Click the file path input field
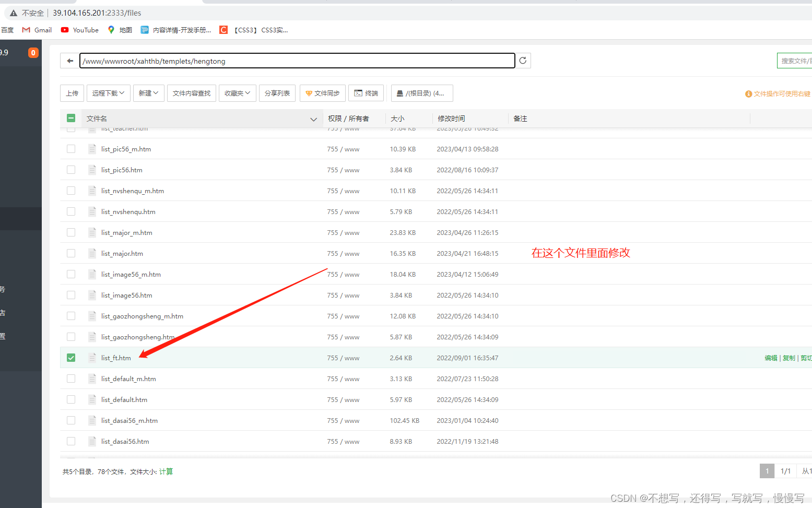This screenshot has width=812, height=508. [x=297, y=61]
